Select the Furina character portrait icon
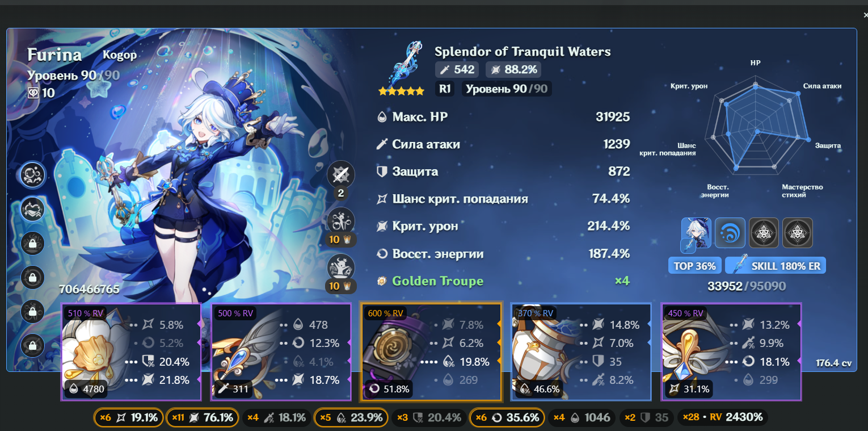 coord(696,234)
